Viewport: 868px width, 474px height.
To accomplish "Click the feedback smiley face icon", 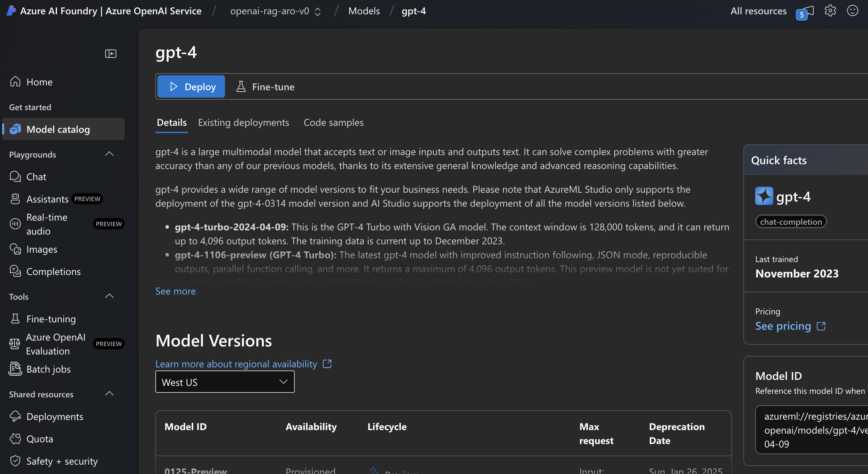I will (x=852, y=11).
